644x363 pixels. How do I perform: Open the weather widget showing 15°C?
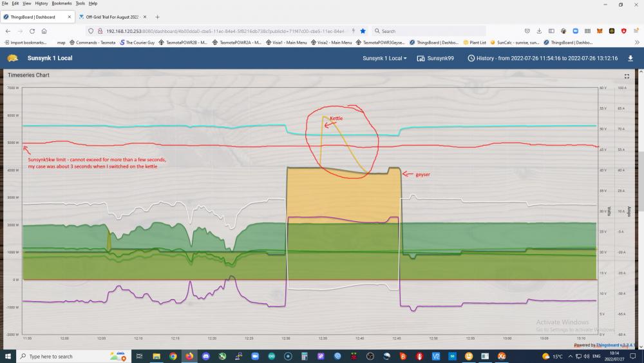pyautogui.click(x=553, y=356)
